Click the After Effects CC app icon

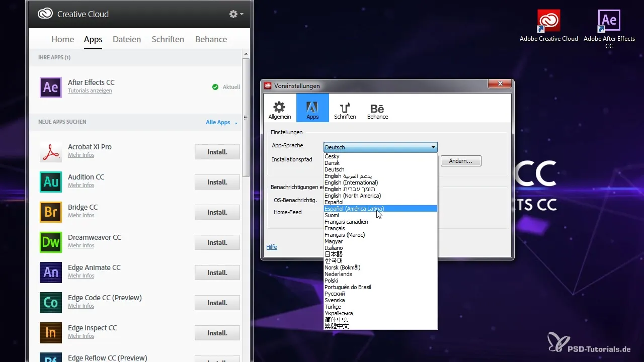tap(51, 87)
